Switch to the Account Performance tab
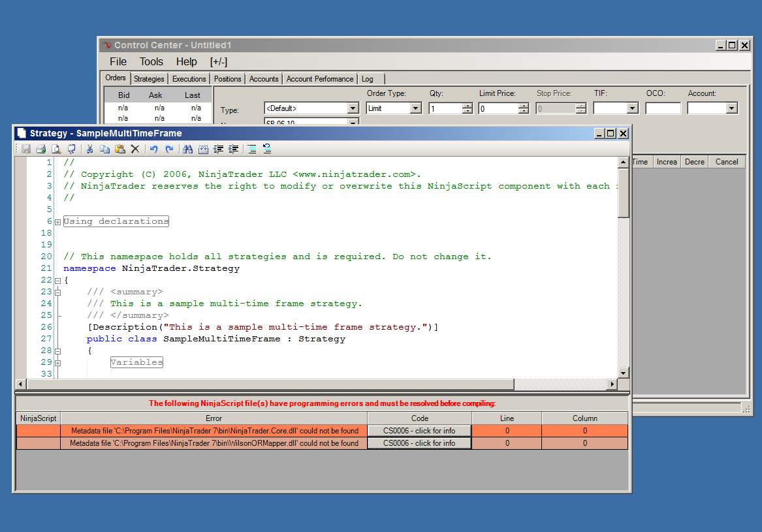This screenshot has height=532, width=762. pos(320,79)
